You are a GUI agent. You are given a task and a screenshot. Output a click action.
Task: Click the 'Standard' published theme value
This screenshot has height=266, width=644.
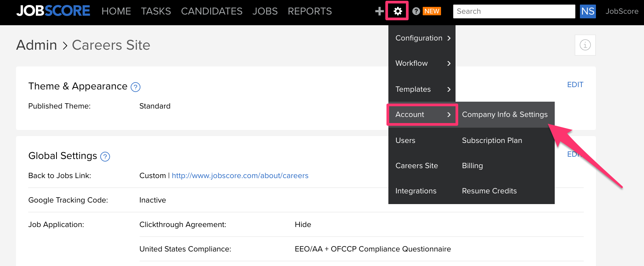(155, 106)
